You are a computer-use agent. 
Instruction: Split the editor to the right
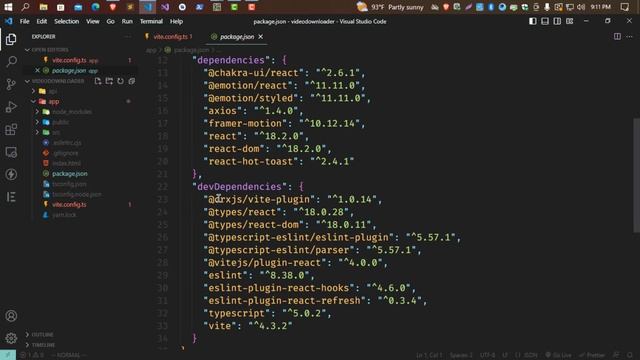617,37
